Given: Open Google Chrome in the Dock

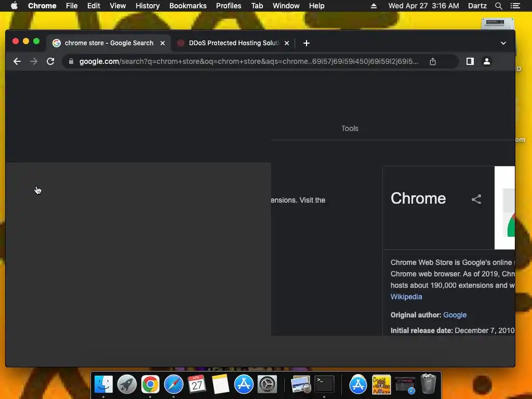Looking at the screenshot, I should (150, 384).
